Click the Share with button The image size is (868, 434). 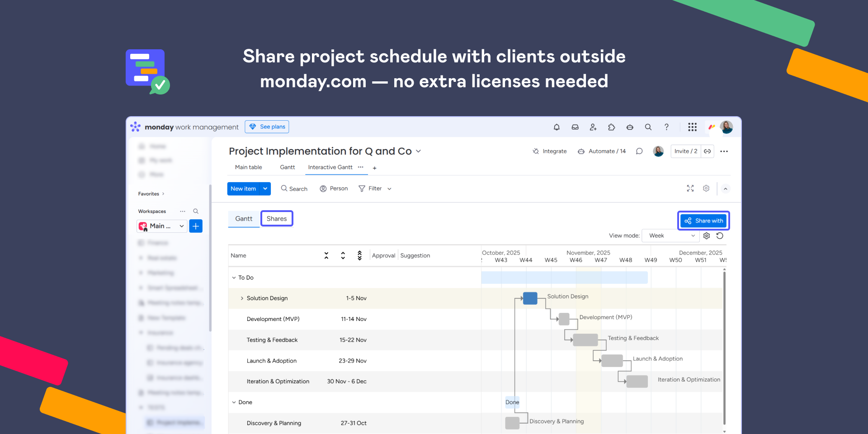point(703,221)
